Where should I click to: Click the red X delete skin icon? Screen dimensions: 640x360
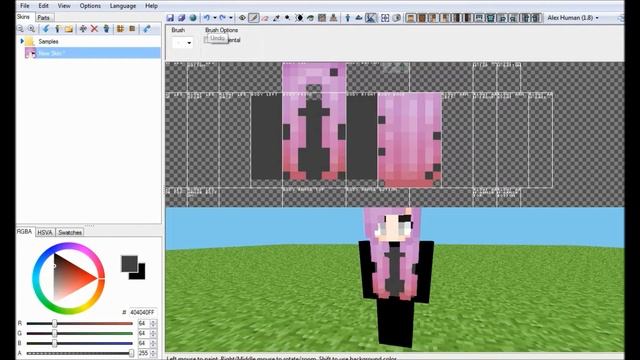pyautogui.click(x=94, y=29)
